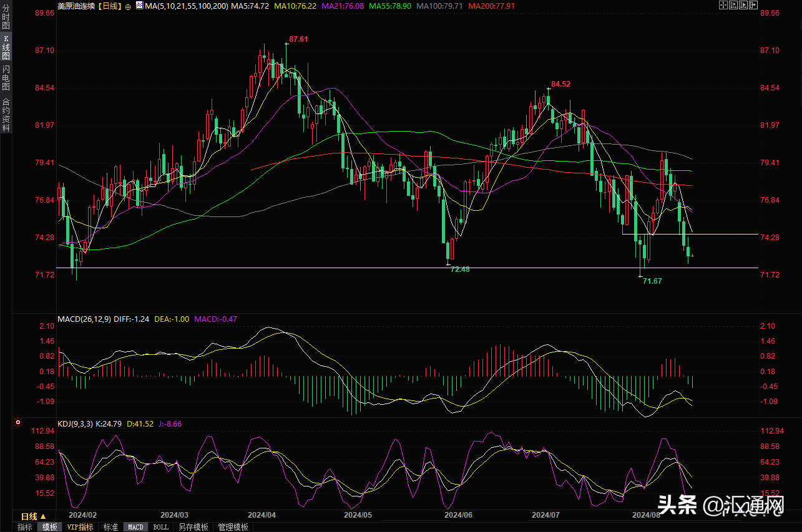Screen dimensions: 802x532
Task: Click the DEA:-1.00 value
Action: (x=172, y=319)
